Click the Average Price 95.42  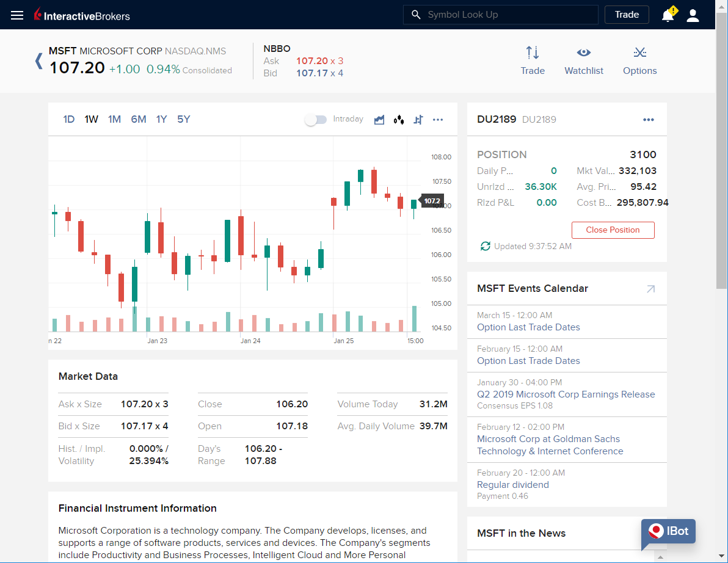[x=644, y=187]
